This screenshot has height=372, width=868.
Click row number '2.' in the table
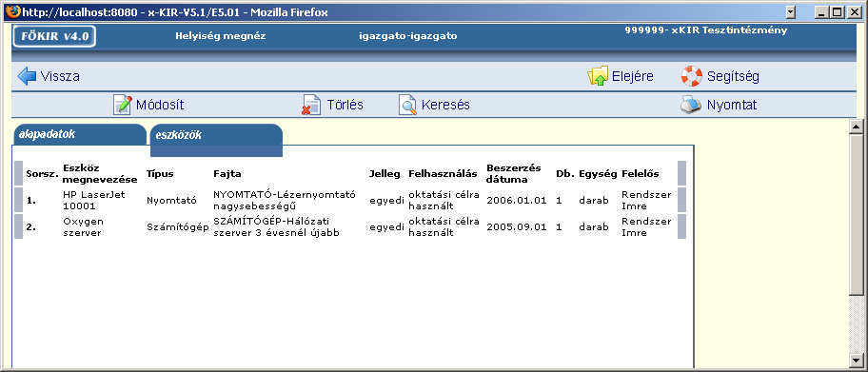coord(31,227)
